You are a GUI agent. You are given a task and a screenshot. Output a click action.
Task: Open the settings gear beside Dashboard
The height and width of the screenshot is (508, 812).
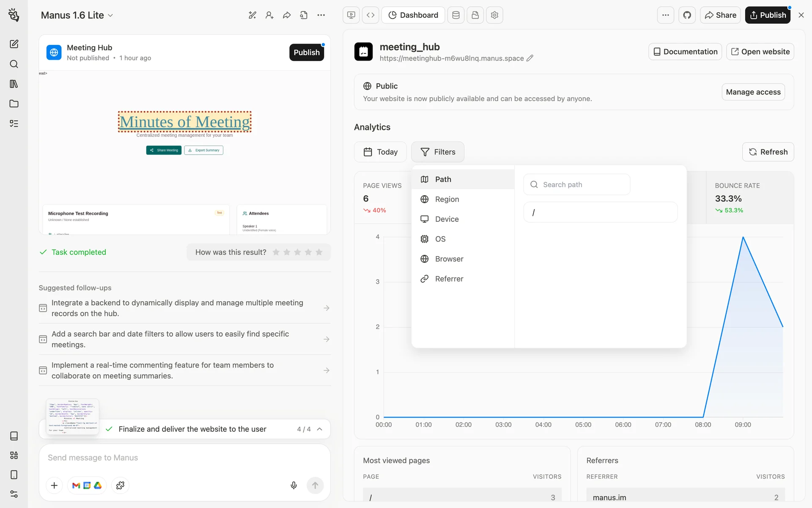pyautogui.click(x=494, y=15)
